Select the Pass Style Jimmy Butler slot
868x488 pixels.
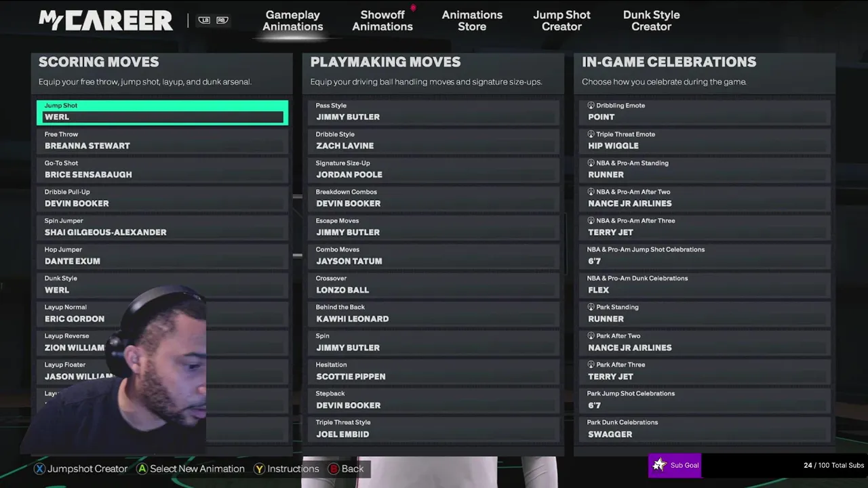434,113
